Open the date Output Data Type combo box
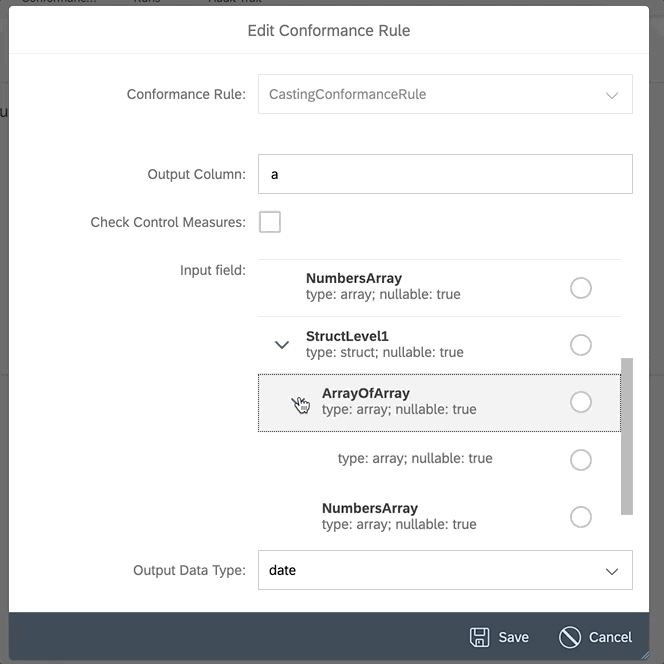 click(x=445, y=570)
